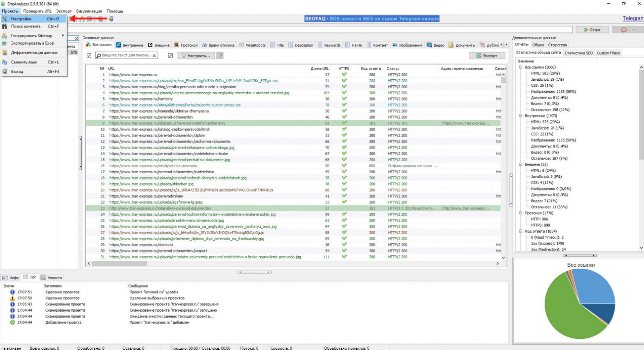Select row https://www.tran-express.ru/kontakty
Image resolution: width=644 pixels, height=350 pixels.
point(293,99)
